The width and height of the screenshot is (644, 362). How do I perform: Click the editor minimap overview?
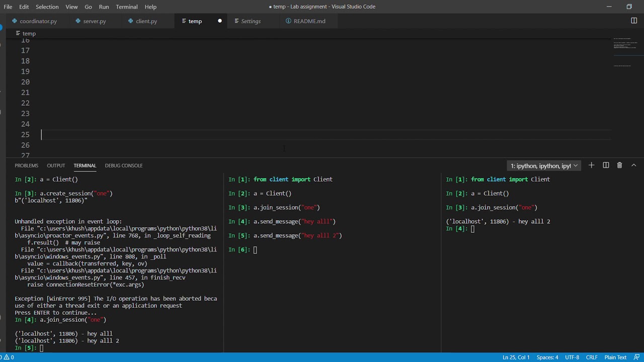pos(625,50)
